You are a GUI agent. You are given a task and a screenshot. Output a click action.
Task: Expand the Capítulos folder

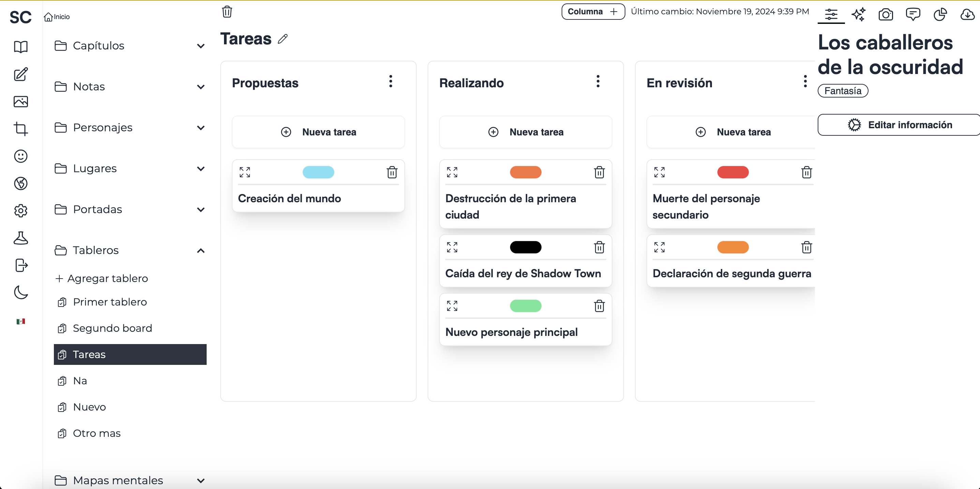[x=130, y=46]
